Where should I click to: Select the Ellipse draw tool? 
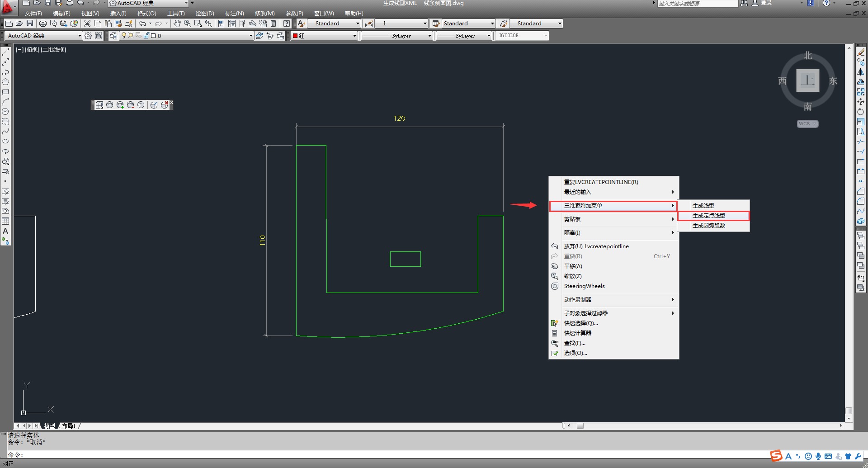click(x=5, y=142)
